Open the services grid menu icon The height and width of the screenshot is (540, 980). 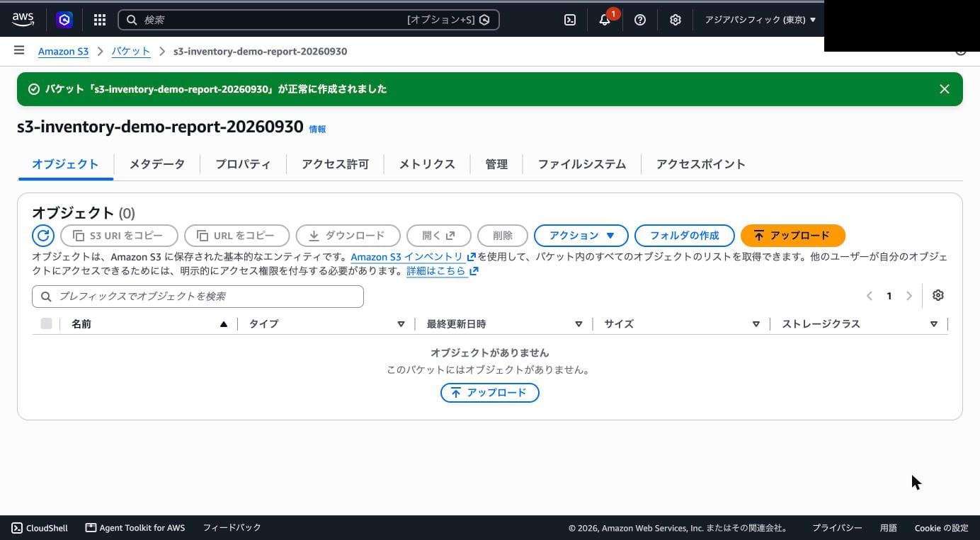[x=100, y=20]
